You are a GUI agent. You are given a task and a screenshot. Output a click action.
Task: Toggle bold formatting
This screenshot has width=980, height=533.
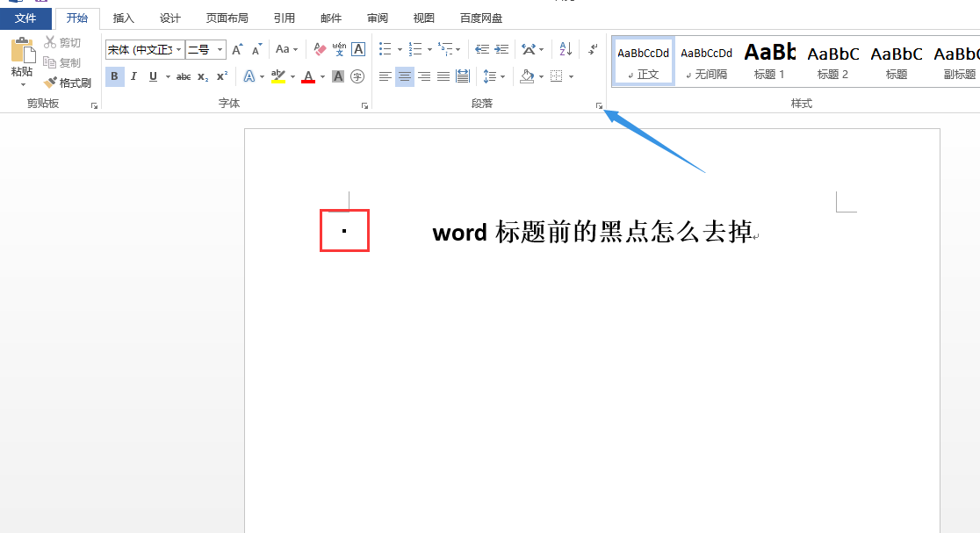point(114,76)
